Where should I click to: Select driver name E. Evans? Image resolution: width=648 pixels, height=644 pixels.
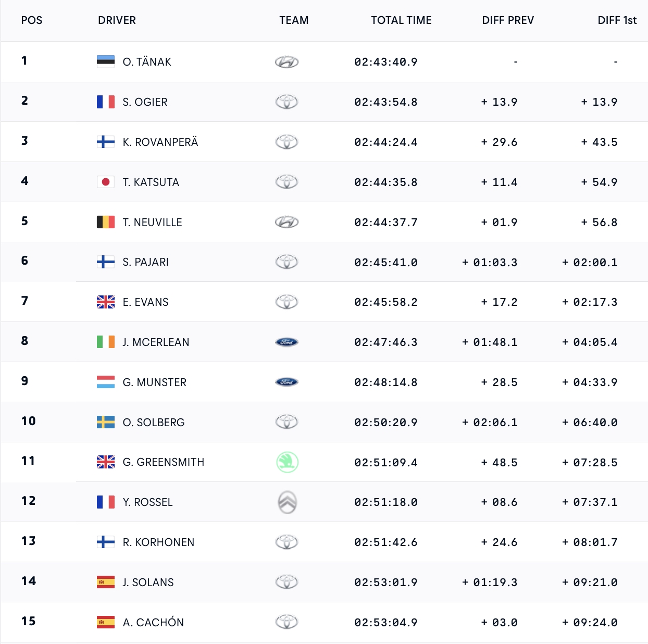[x=146, y=302]
